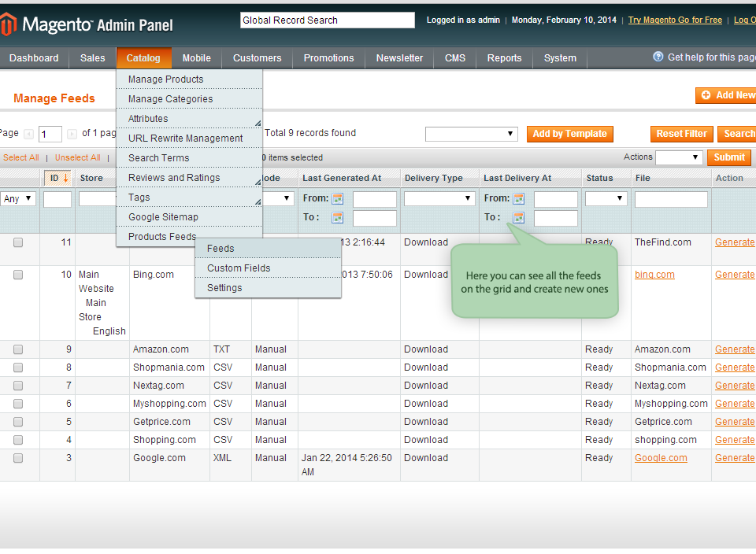The width and height of the screenshot is (756, 554).
Task: Open the Actions dropdown
Action: (678, 157)
